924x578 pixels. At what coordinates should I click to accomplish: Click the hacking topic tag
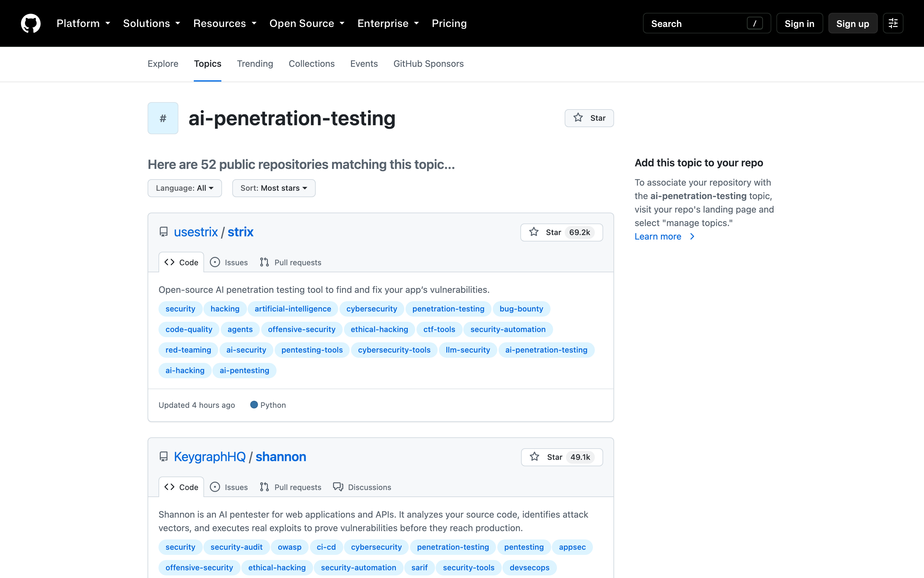pos(225,309)
